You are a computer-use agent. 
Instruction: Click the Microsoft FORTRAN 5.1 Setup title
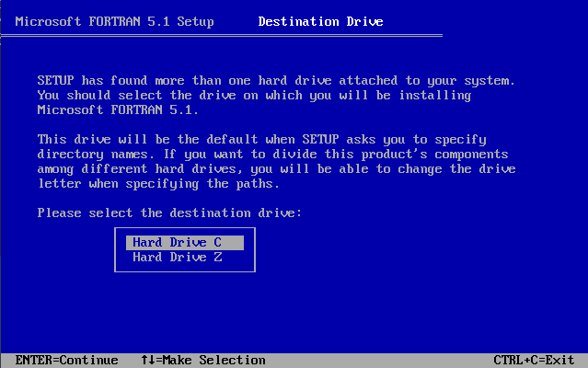click(114, 21)
